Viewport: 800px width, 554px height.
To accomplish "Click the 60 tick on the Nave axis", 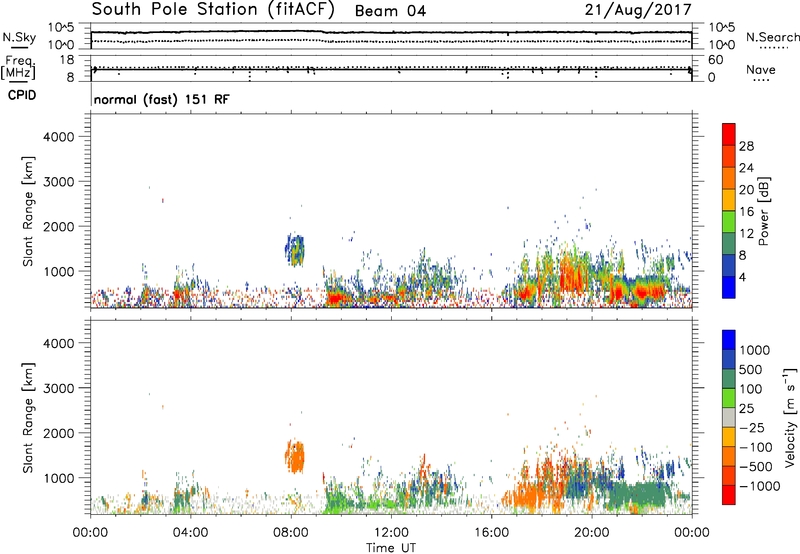I will pyautogui.click(x=716, y=60).
